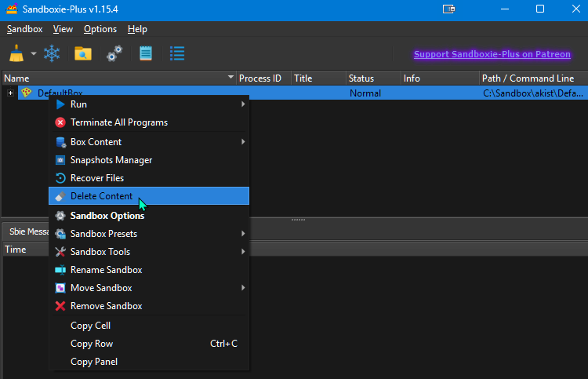
Task: Click the Info column header
Action: point(440,78)
